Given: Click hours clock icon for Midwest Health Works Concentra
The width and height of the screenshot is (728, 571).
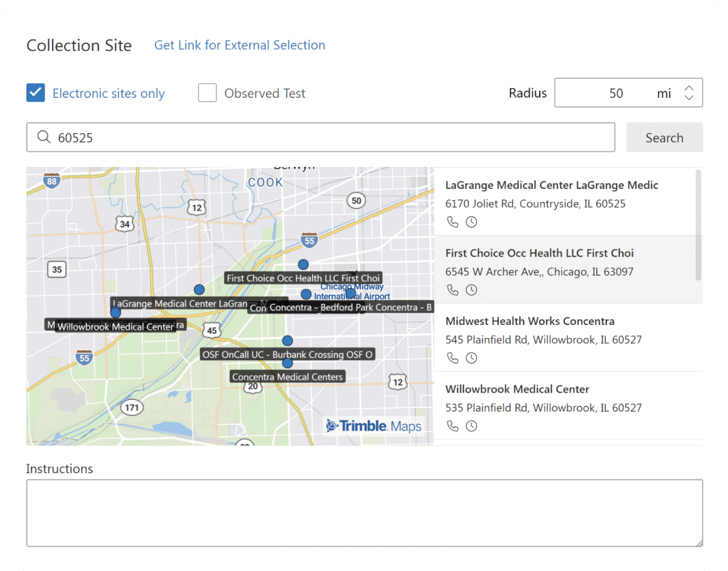Looking at the screenshot, I should pyautogui.click(x=471, y=358).
